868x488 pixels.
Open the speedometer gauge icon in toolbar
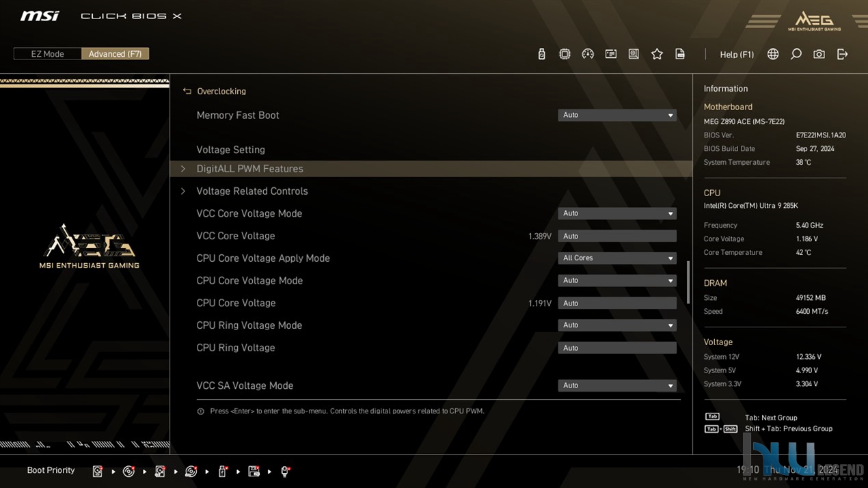click(588, 54)
